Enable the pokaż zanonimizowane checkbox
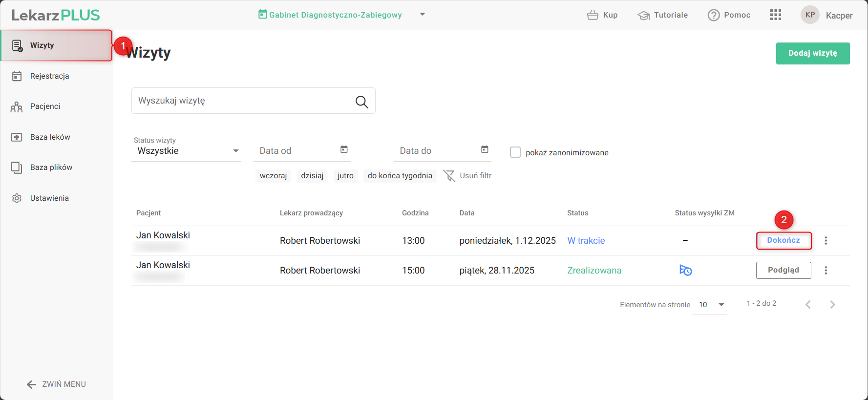The height and width of the screenshot is (400, 868). click(x=515, y=152)
